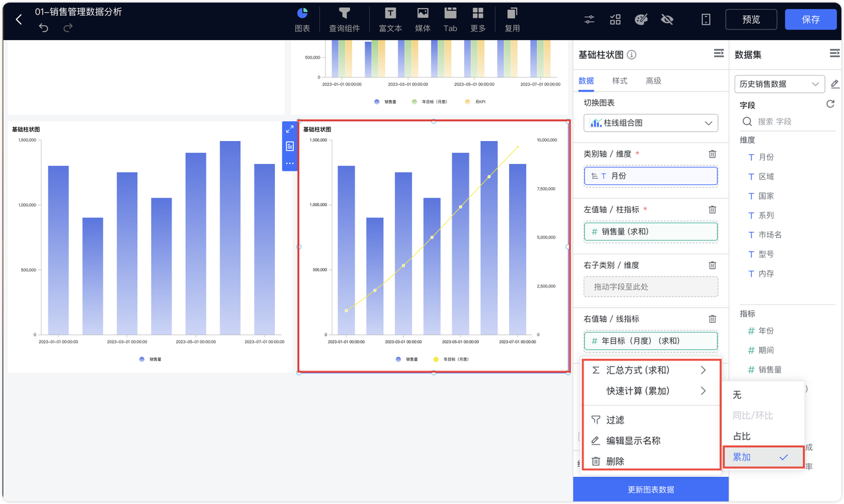Focus the 搜索 字段 search field
The image size is (844, 504).
pyautogui.click(x=789, y=122)
